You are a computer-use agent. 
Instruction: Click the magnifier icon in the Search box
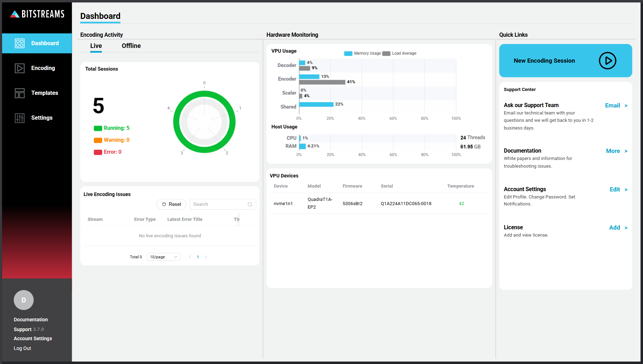click(x=250, y=204)
